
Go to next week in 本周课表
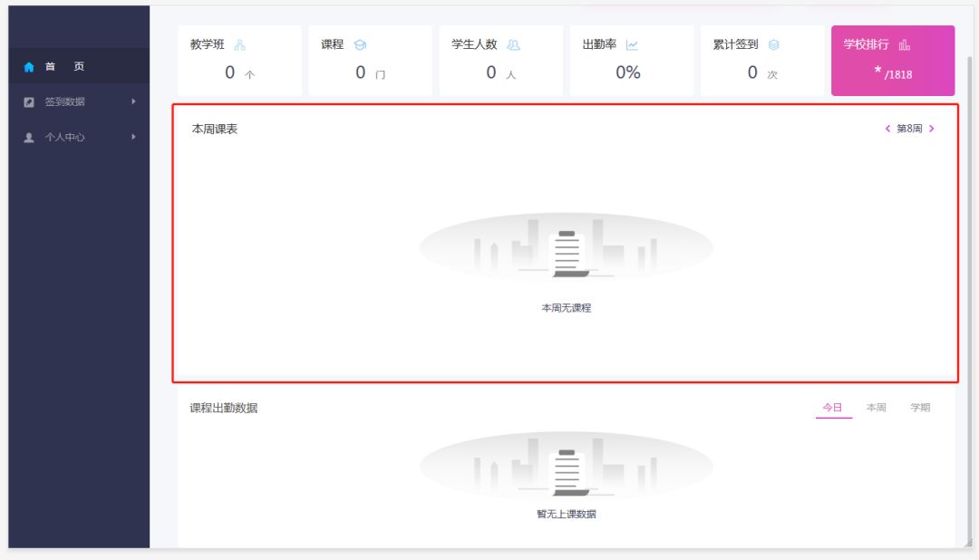pyautogui.click(x=932, y=129)
